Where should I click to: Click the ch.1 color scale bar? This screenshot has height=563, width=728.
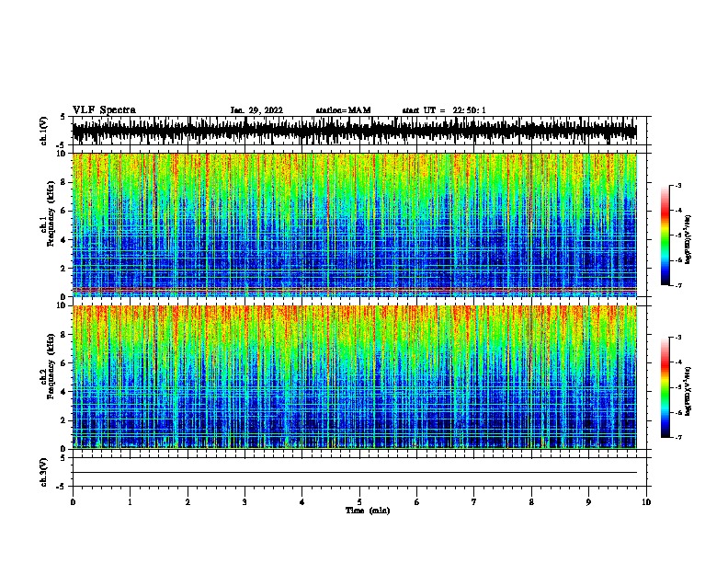[x=665, y=236]
